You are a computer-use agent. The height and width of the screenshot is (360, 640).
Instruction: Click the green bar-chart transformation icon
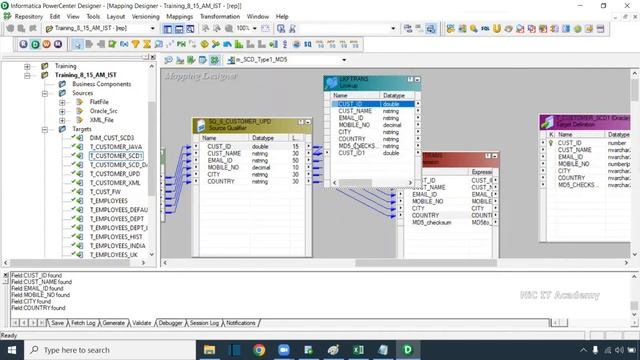click(239, 44)
